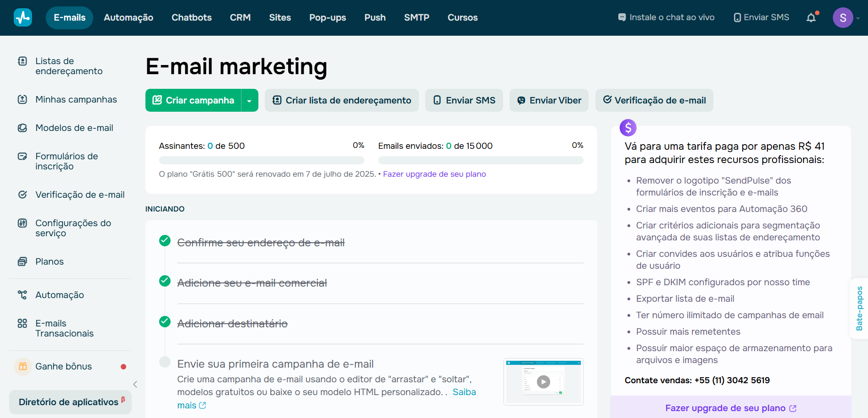Switch to the CRM menu item
The image size is (868, 418).
pyautogui.click(x=240, y=17)
